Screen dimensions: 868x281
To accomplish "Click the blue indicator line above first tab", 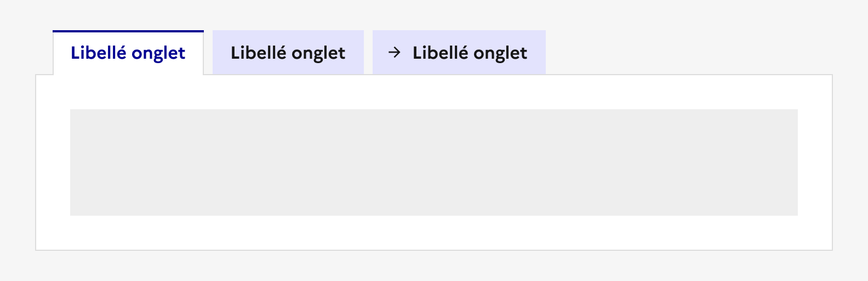I will point(128,31).
